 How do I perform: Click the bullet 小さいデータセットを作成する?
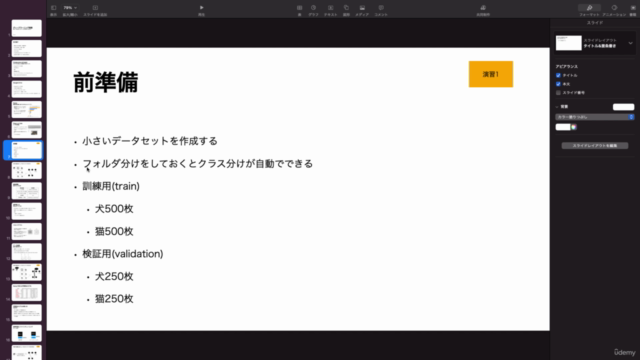(x=150, y=141)
